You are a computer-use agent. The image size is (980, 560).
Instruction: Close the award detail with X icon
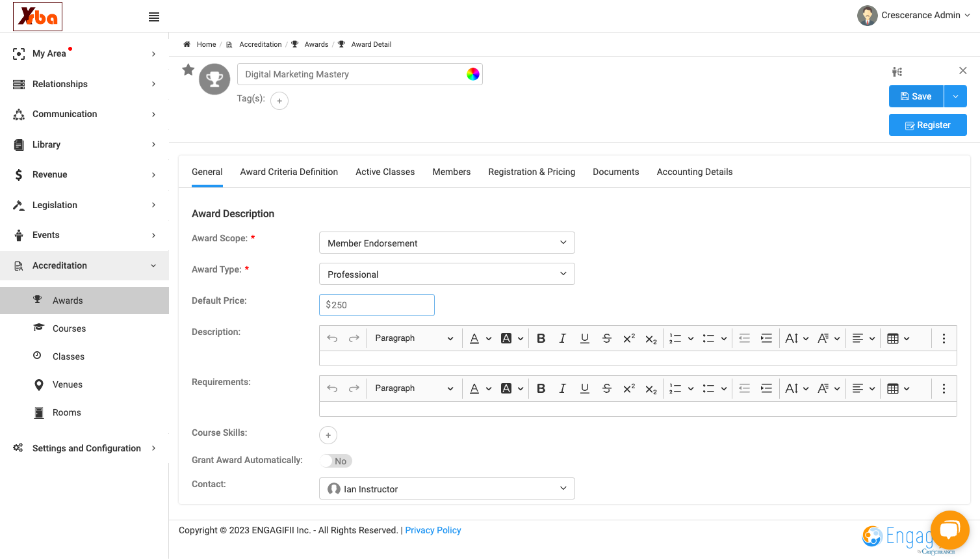coord(963,70)
